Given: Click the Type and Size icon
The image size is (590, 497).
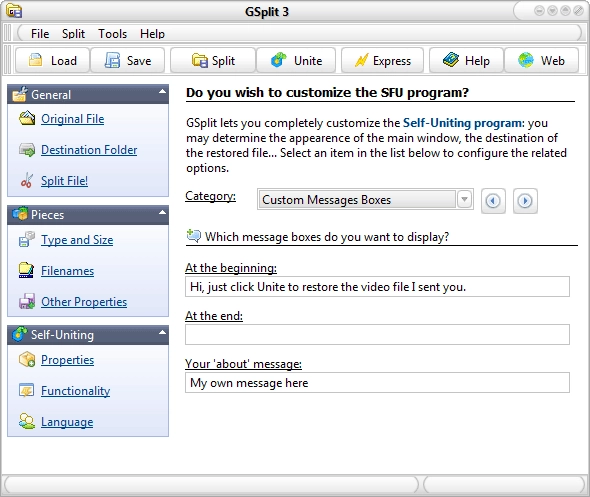Looking at the screenshot, I should coord(27,240).
